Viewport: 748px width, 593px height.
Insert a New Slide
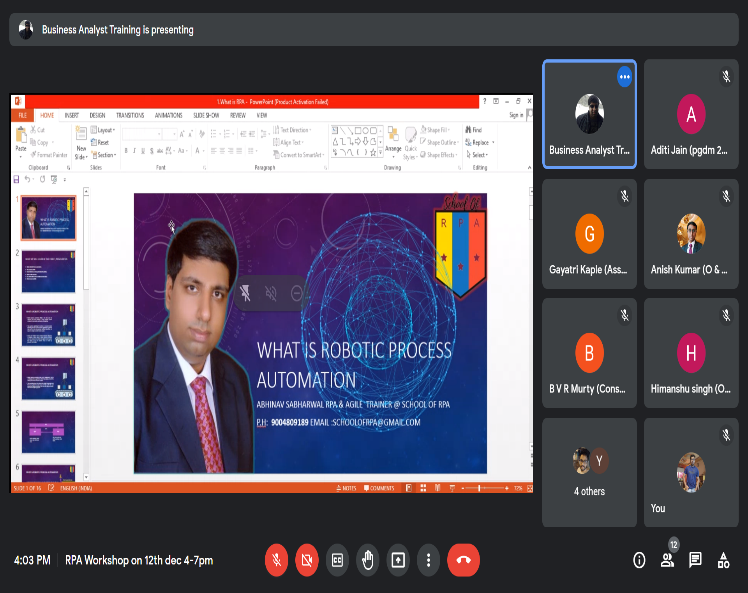tap(81, 143)
